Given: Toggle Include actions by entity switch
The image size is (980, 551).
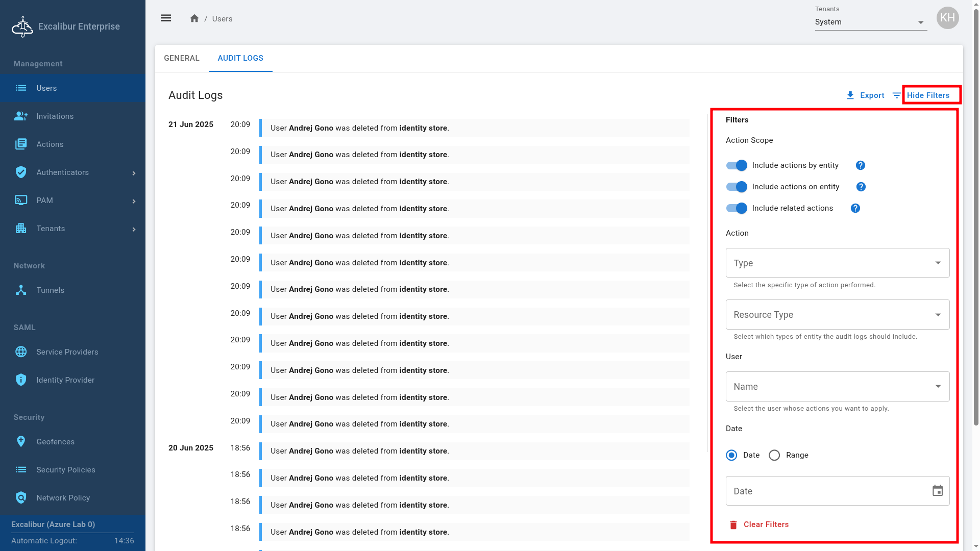Looking at the screenshot, I should pos(737,165).
